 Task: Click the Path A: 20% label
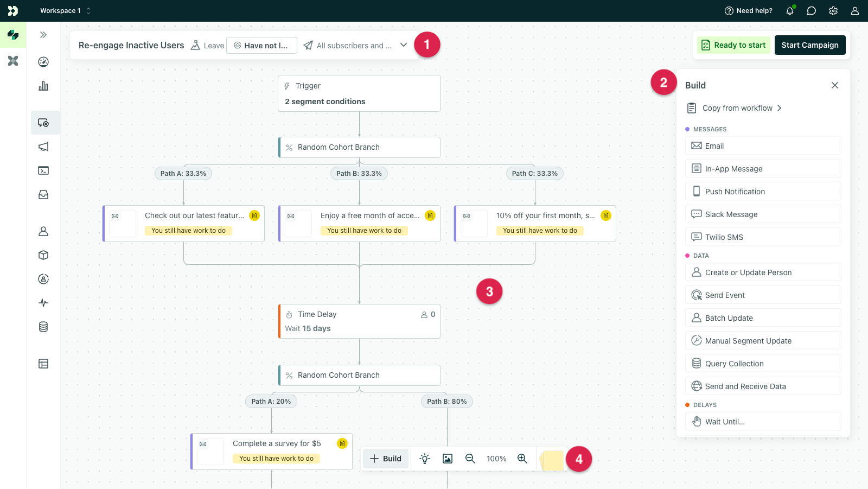click(x=271, y=402)
